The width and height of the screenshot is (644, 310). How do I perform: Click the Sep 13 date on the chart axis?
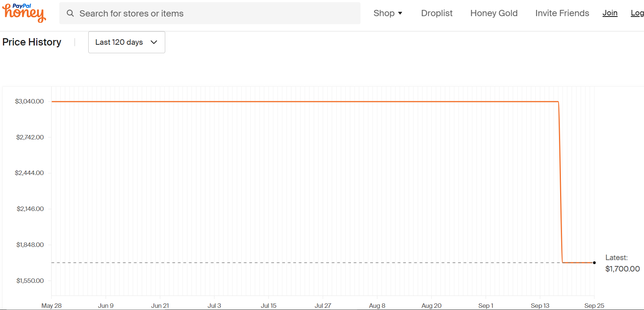click(x=540, y=306)
